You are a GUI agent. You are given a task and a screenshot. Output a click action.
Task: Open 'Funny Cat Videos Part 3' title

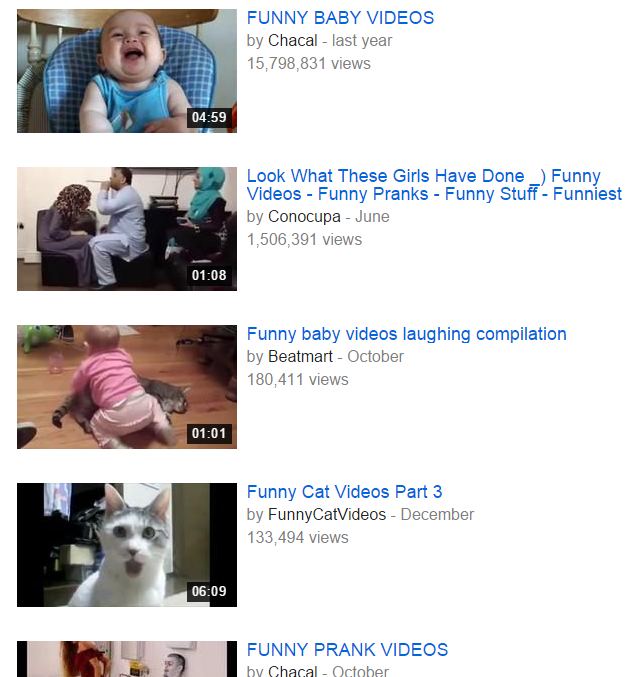tap(344, 492)
